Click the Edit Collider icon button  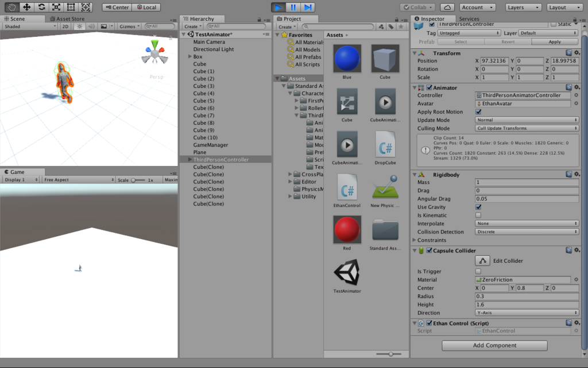click(482, 260)
